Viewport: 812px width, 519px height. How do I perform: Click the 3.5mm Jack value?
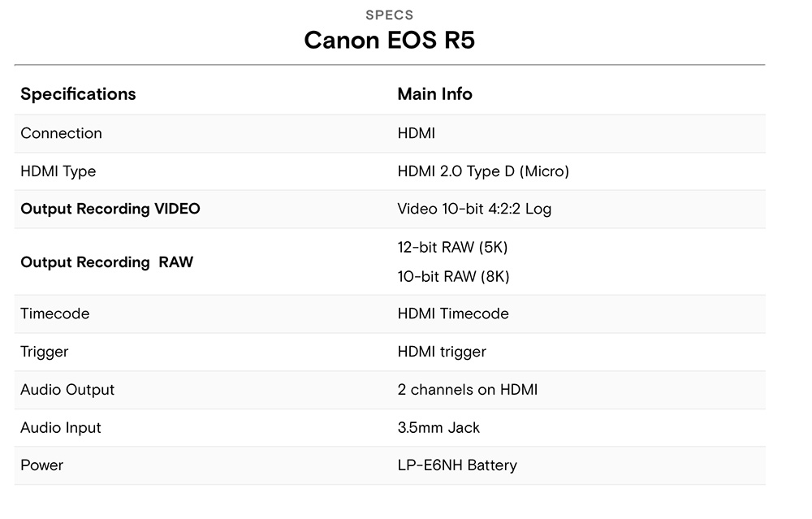pyautogui.click(x=438, y=427)
